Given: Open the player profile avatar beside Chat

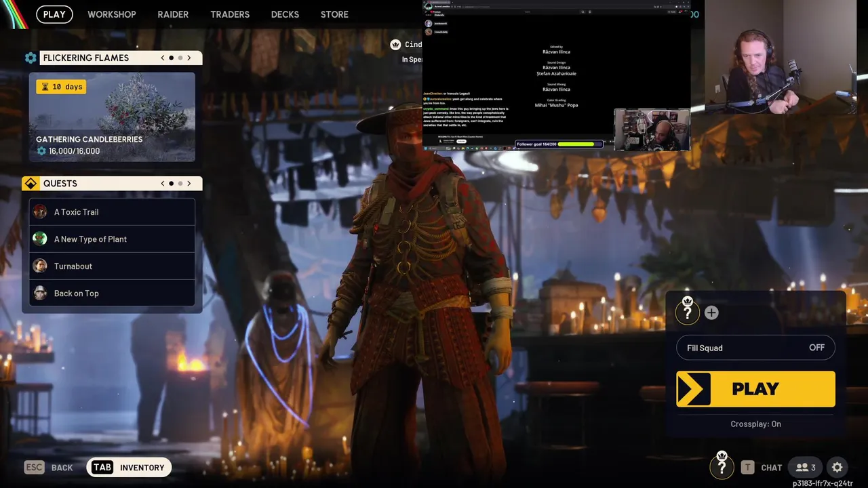Looking at the screenshot, I should click(x=722, y=466).
